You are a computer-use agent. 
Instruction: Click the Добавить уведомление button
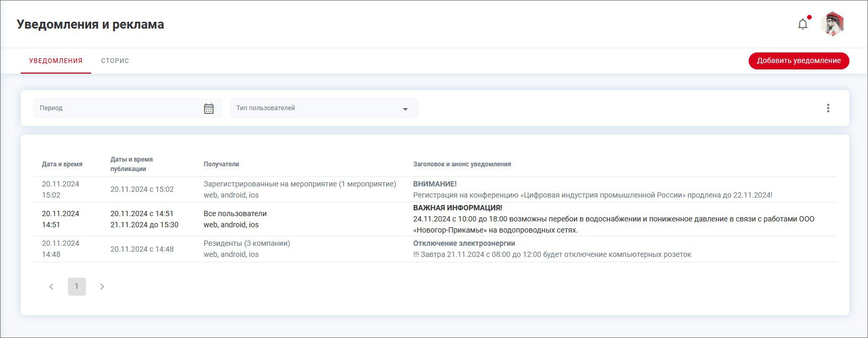click(799, 61)
